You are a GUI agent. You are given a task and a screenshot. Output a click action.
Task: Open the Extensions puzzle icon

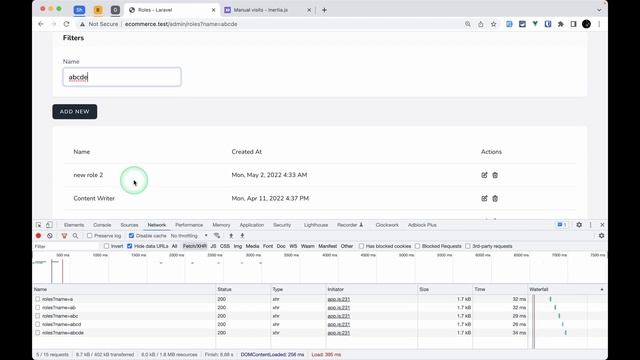(x=561, y=24)
